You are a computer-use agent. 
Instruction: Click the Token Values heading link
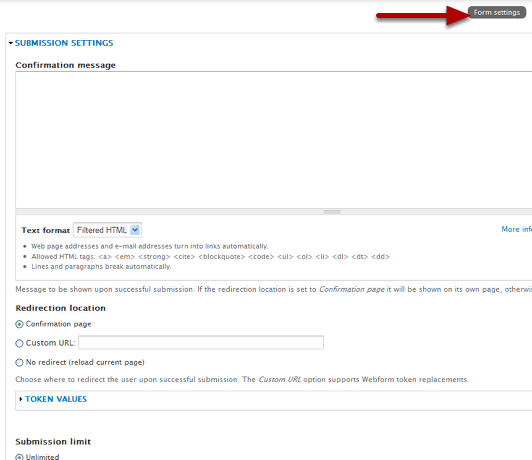56,399
